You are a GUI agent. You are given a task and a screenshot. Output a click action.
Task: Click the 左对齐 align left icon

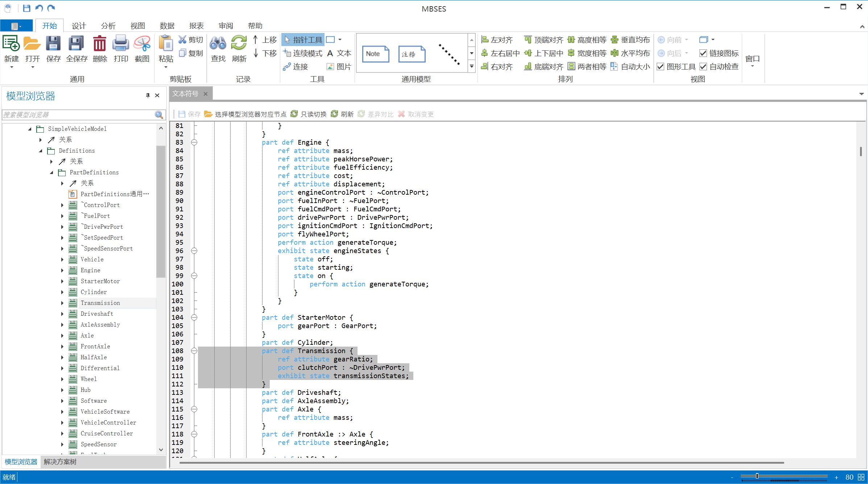[485, 40]
